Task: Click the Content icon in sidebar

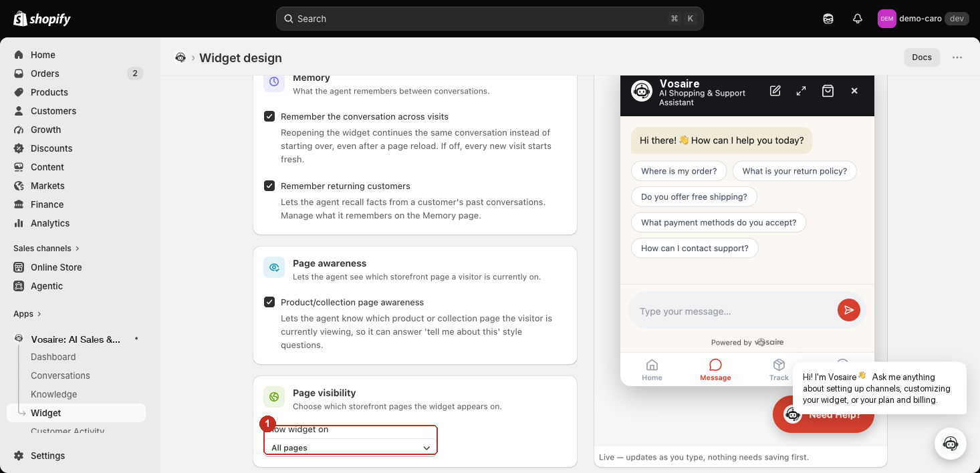Action: pyautogui.click(x=19, y=167)
